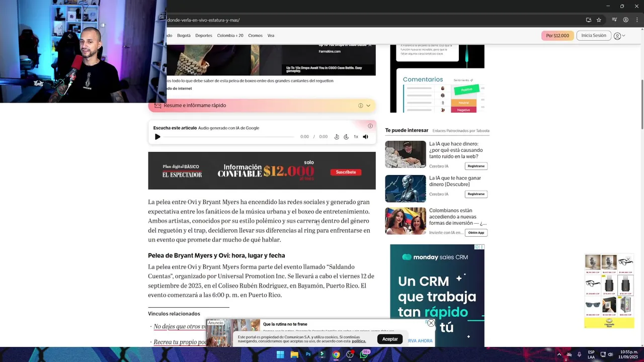The width and height of the screenshot is (644, 362).
Task: Open Chrome profile avatar
Action: tap(626, 20)
